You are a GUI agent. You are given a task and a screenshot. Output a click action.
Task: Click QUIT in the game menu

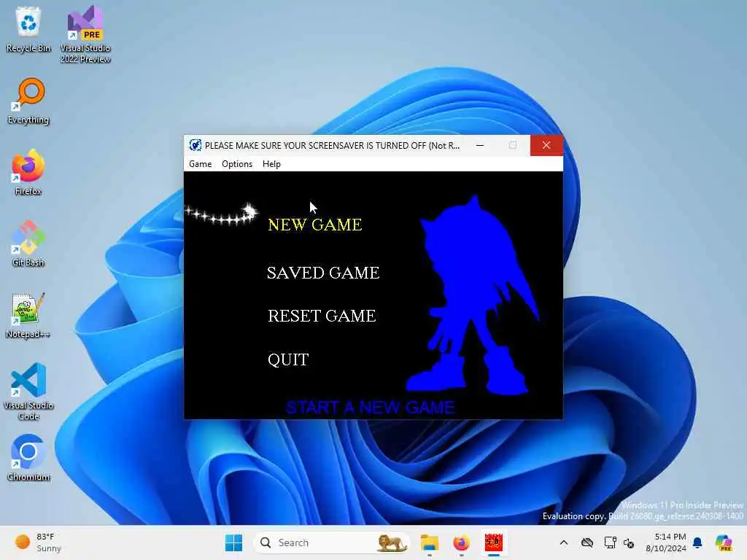(x=288, y=359)
